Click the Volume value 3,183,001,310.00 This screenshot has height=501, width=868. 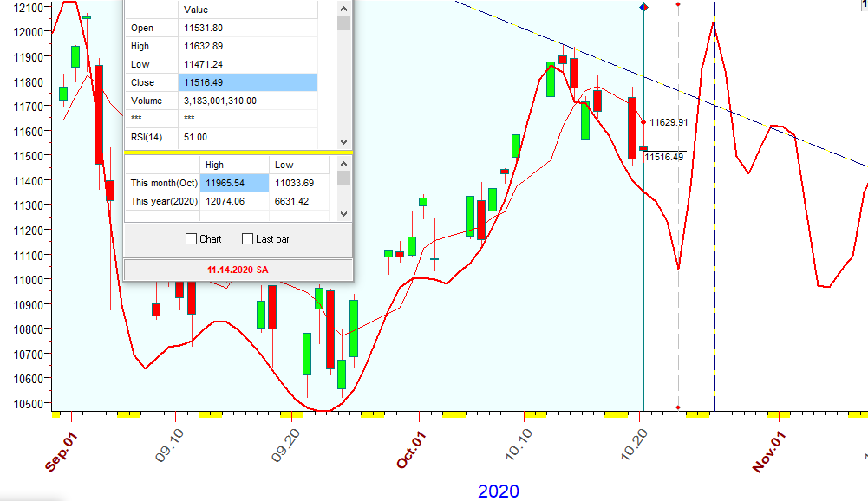coord(248,101)
